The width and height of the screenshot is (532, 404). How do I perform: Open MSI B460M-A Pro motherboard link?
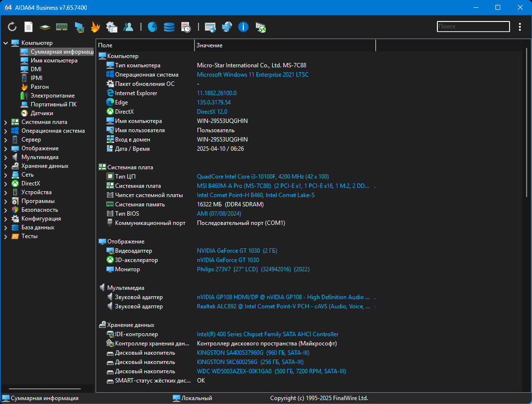click(283, 186)
